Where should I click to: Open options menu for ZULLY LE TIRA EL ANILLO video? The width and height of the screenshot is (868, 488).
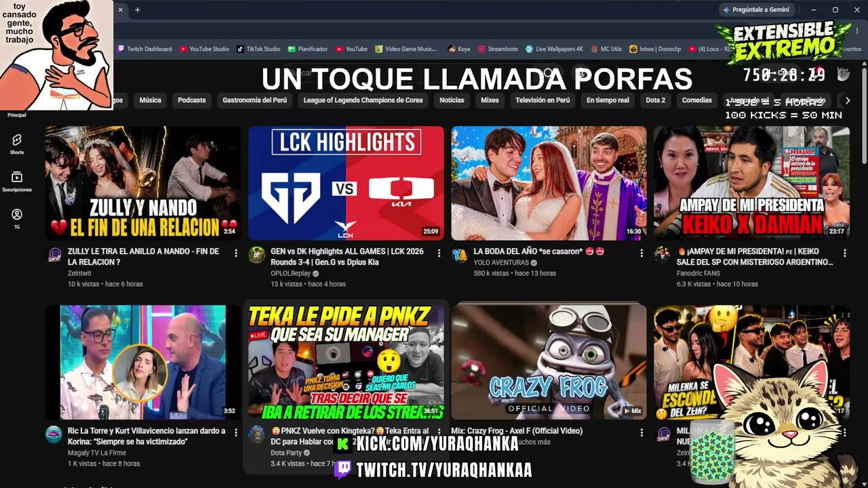point(236,253)
